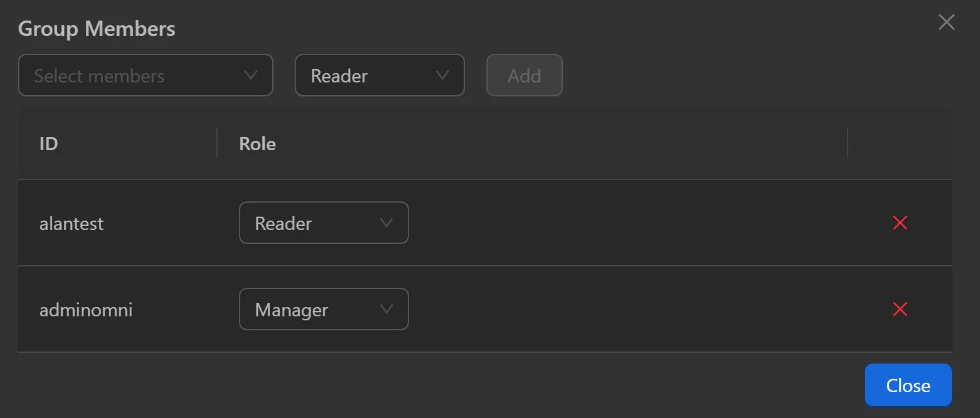Click the Group Members dialog title
The width and height of the screenshot is (980, 418).
[x=96, y=28]
